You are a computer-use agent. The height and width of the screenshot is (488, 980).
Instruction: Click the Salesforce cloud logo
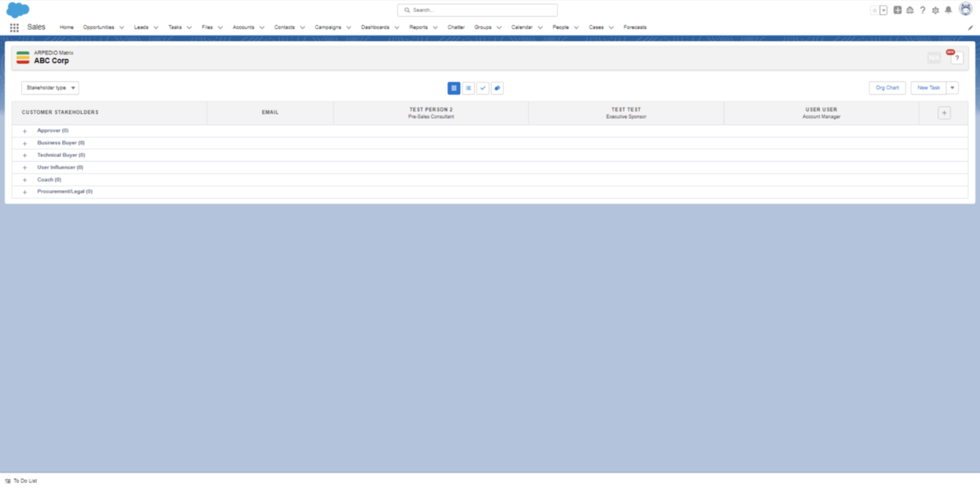coord(17,10)
